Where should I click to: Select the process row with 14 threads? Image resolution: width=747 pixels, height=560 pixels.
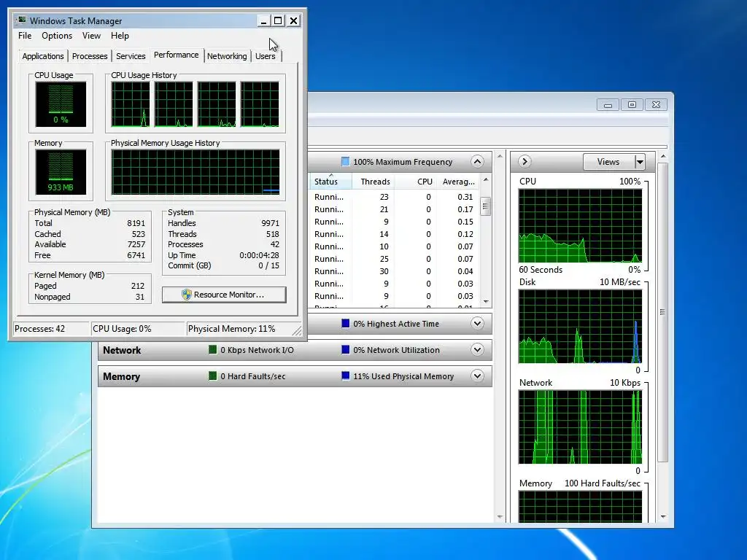pos(394,234)
